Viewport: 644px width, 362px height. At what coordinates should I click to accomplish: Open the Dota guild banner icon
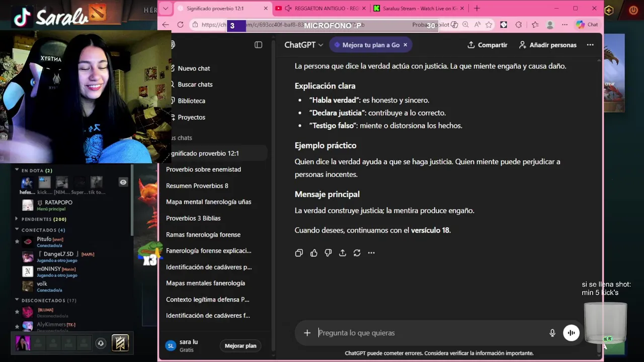(x=120, y=343)
